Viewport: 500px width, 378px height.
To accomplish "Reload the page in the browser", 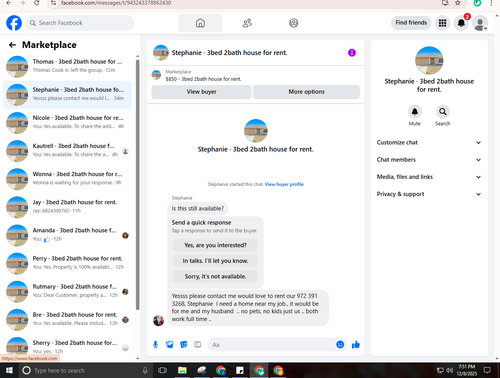I will point(37,3).
